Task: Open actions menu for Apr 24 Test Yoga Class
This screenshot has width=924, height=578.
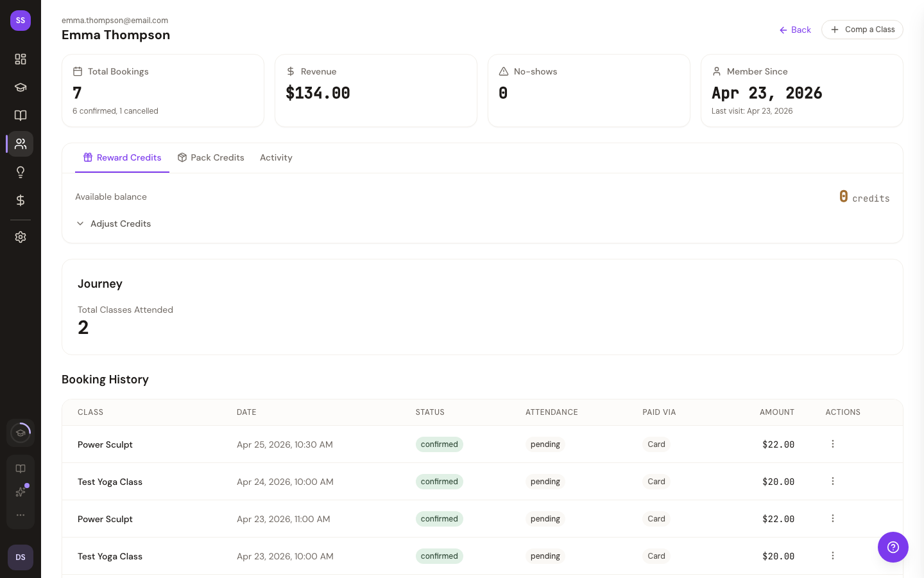Action: tap(832, 482)
